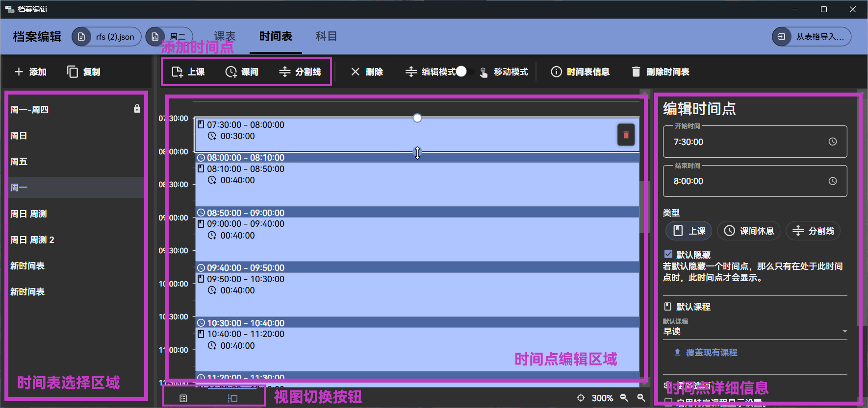Zoom out the timeline with the magnifier minus

pos(624,398)
